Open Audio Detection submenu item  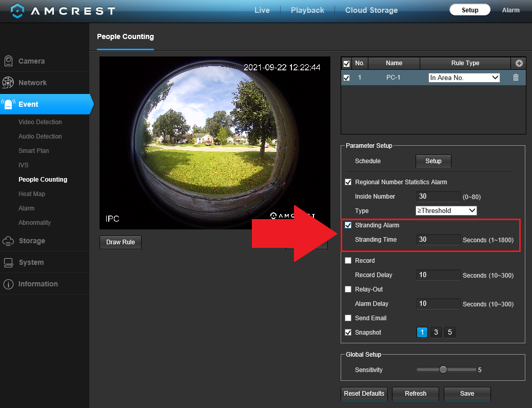pos(40,137)
